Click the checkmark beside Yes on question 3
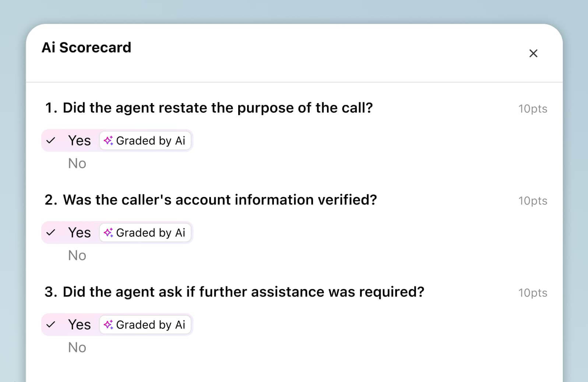Screen dimensions: 588x382 click(x=52, y=325)
